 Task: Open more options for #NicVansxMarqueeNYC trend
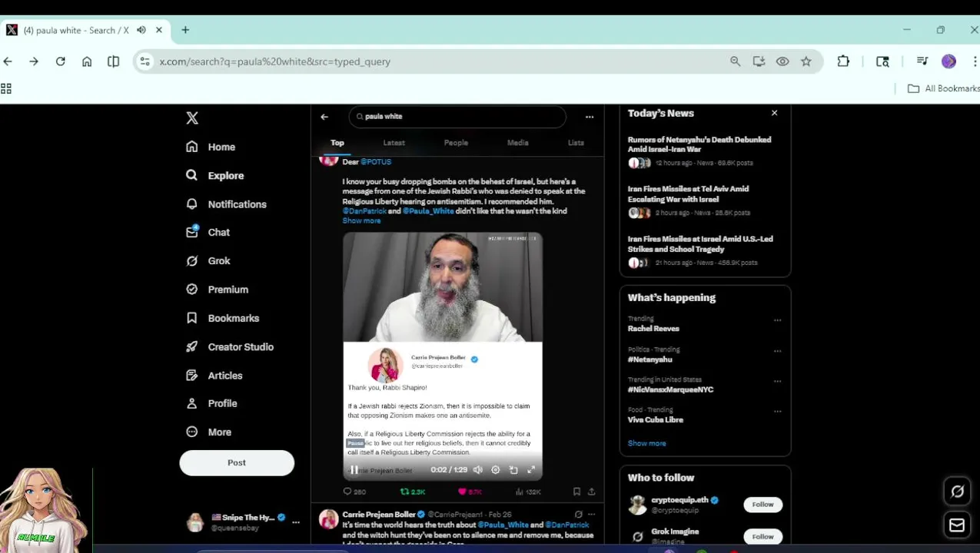(x=777, y=381)
